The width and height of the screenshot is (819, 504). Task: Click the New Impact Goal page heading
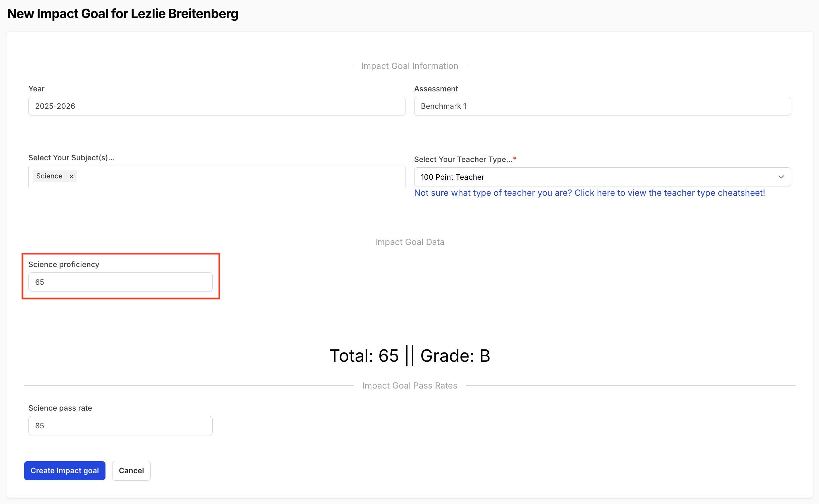point(123,14)
